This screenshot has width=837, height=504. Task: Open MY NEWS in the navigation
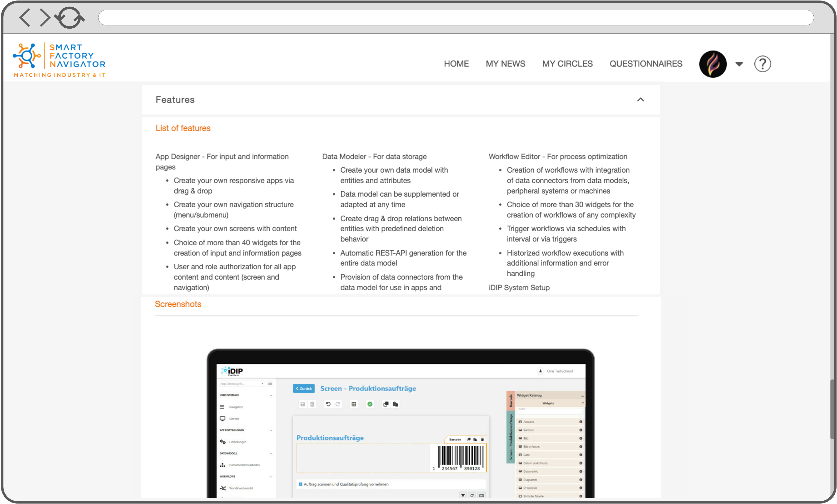(x=505, y=64)
